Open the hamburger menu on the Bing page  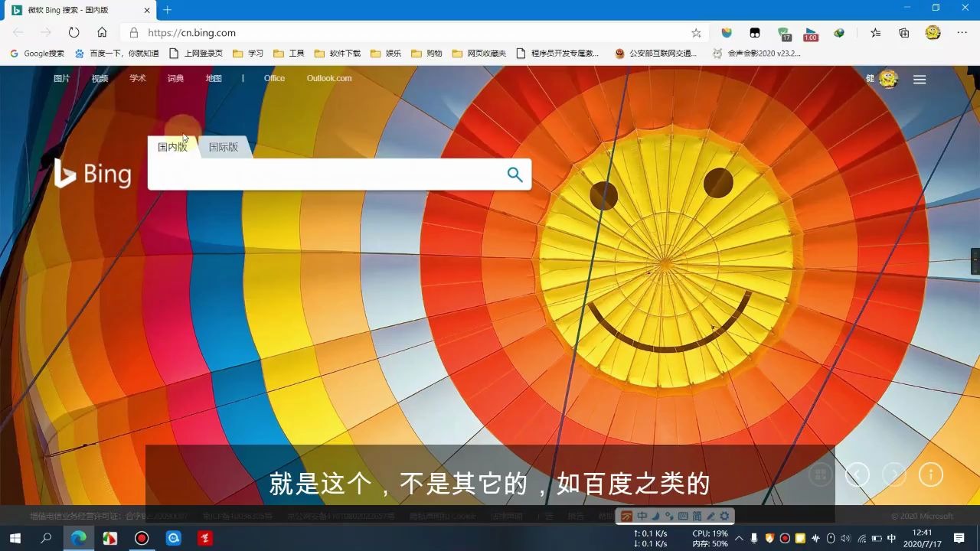click(x=919, y=80)
